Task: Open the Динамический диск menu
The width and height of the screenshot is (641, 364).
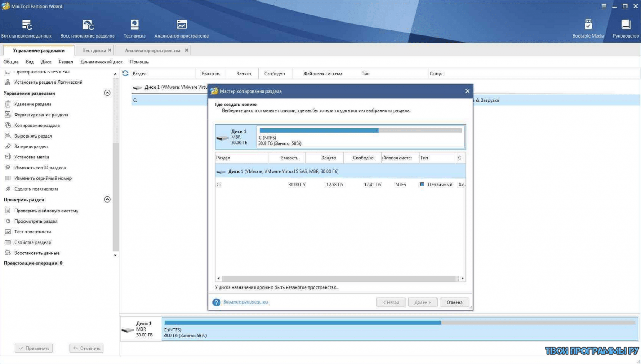Action: (101, 62)
